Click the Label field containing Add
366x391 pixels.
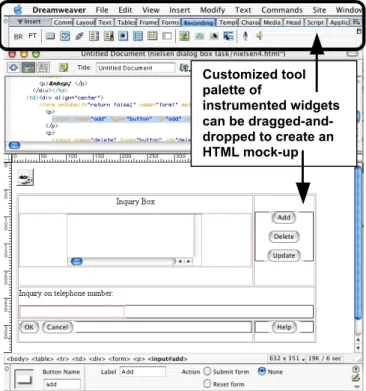(143, 372)
